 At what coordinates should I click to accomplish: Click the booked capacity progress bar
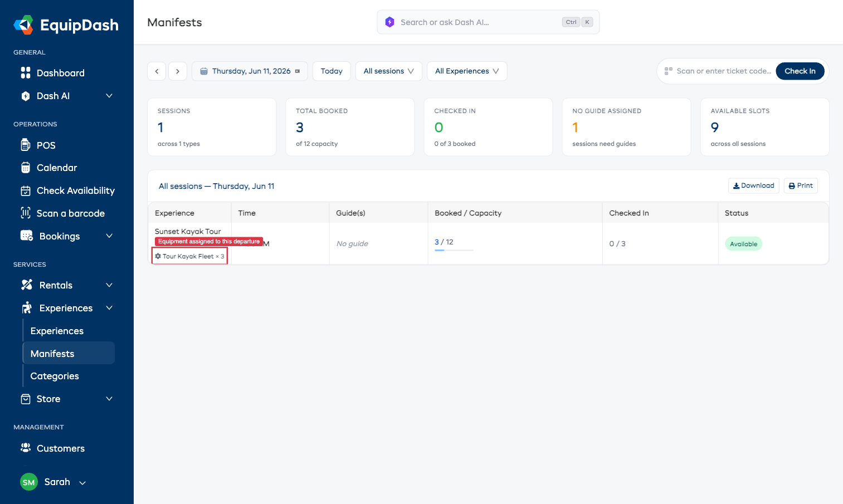click(454, 251)
